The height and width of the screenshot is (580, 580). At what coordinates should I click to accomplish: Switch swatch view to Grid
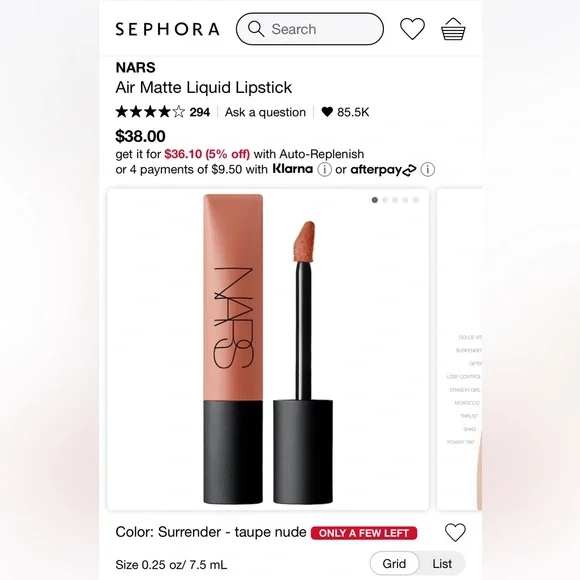coord(394,564)
